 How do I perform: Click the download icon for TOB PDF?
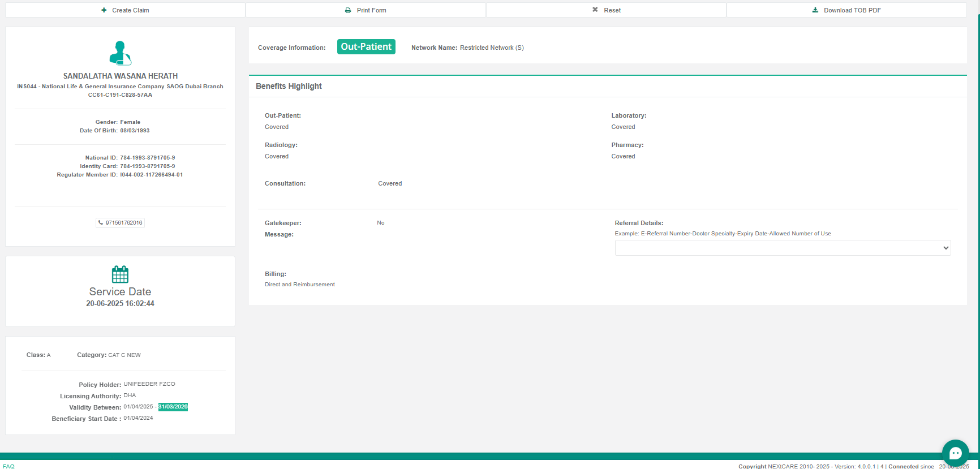click(x=815, y=10)
